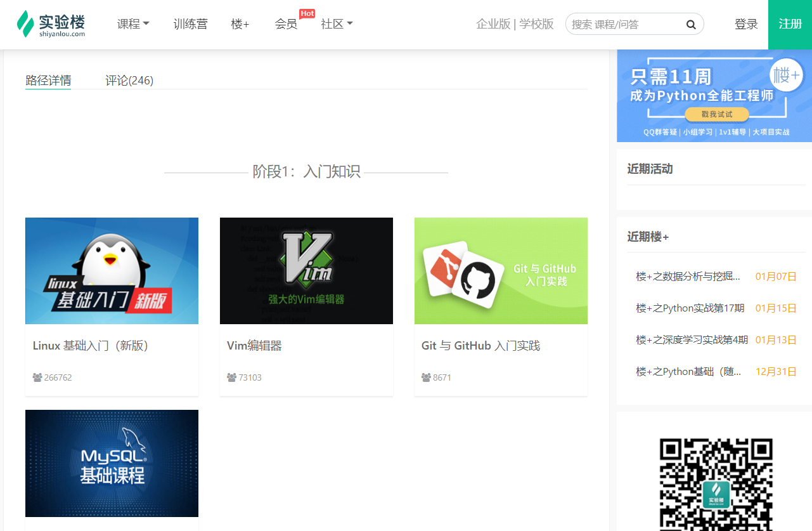
Task: Click the Hot badge above 会员
Action: pos(307,13)
